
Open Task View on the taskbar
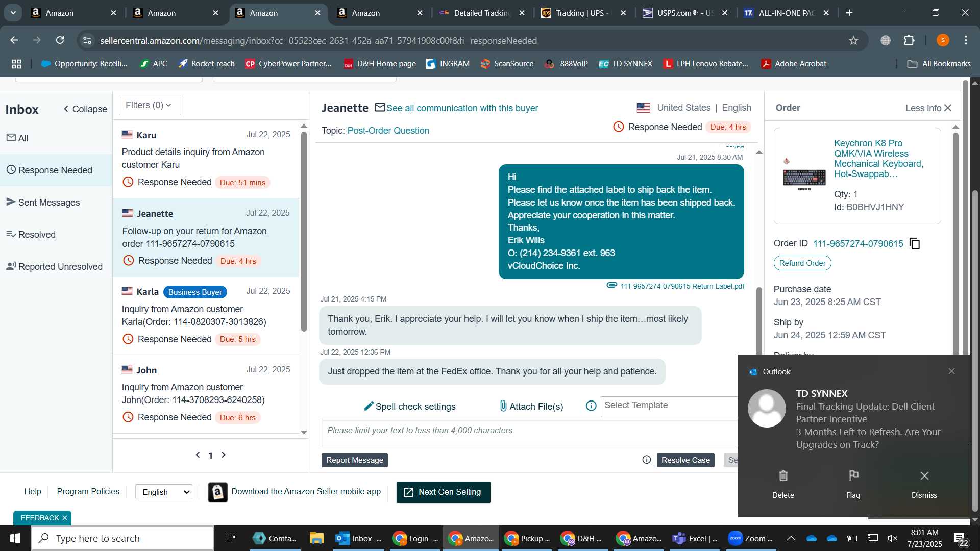click(230, 538)
